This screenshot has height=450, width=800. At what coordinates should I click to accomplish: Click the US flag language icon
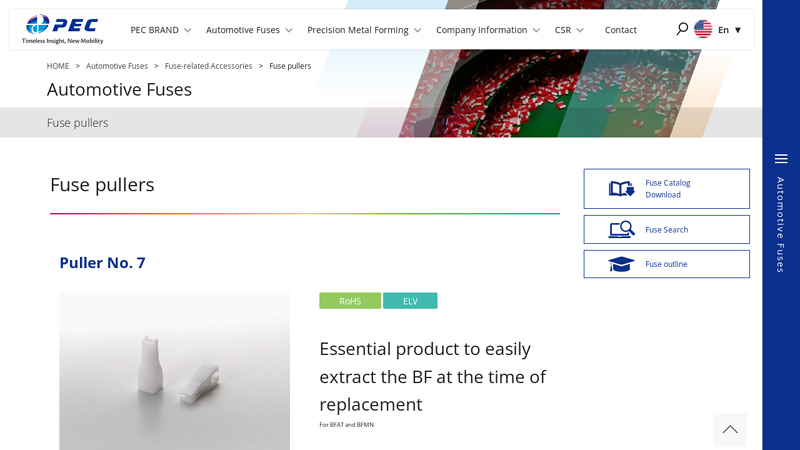(x=703, y=29)
